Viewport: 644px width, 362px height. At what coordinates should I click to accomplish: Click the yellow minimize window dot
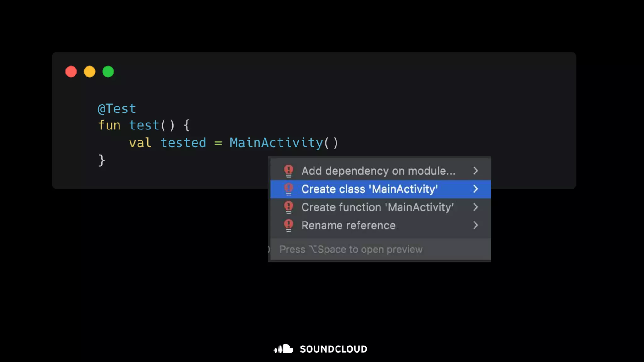(90, 72)
